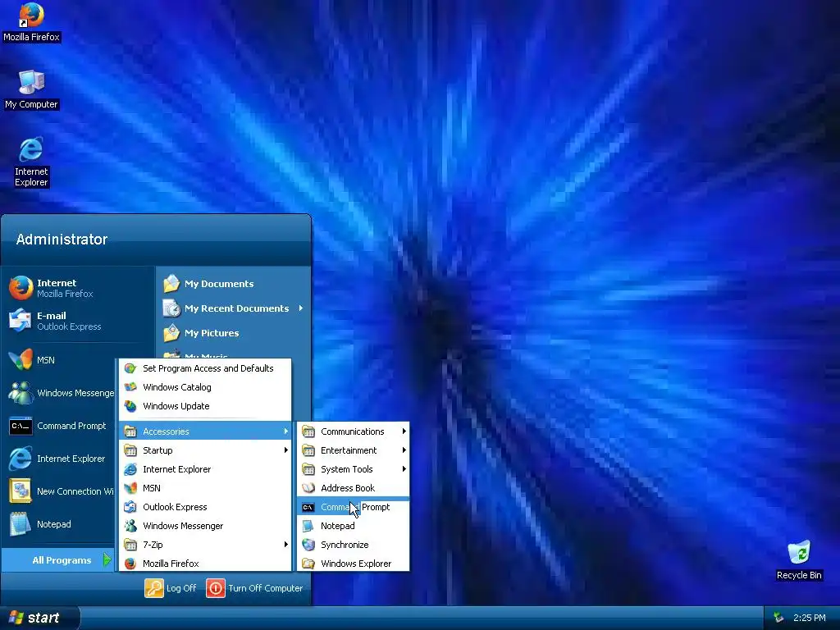Image resolution: width=840 pixels, height=630 pixels.
Task: Click the My Pictures folder icon
Action: [171, 333]
